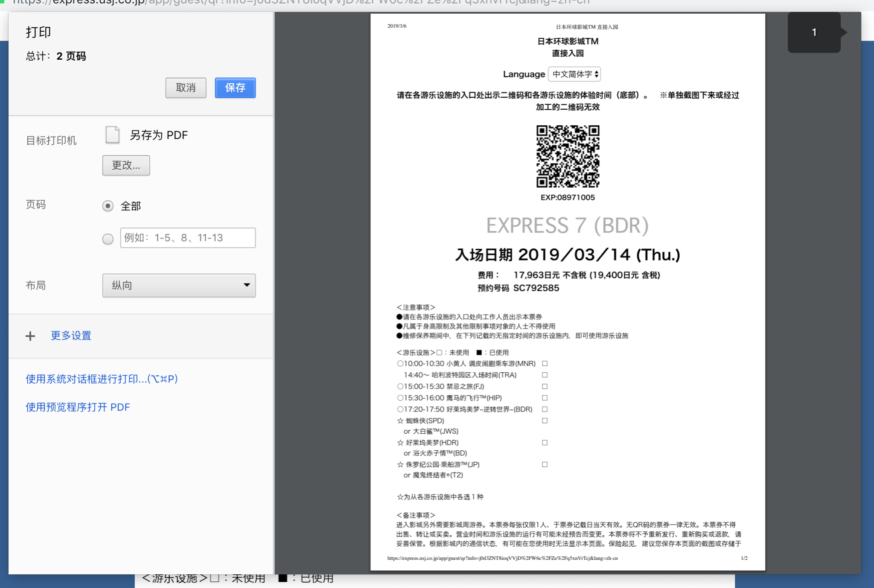Click 使用预览程序打开 PDF link

78,407
